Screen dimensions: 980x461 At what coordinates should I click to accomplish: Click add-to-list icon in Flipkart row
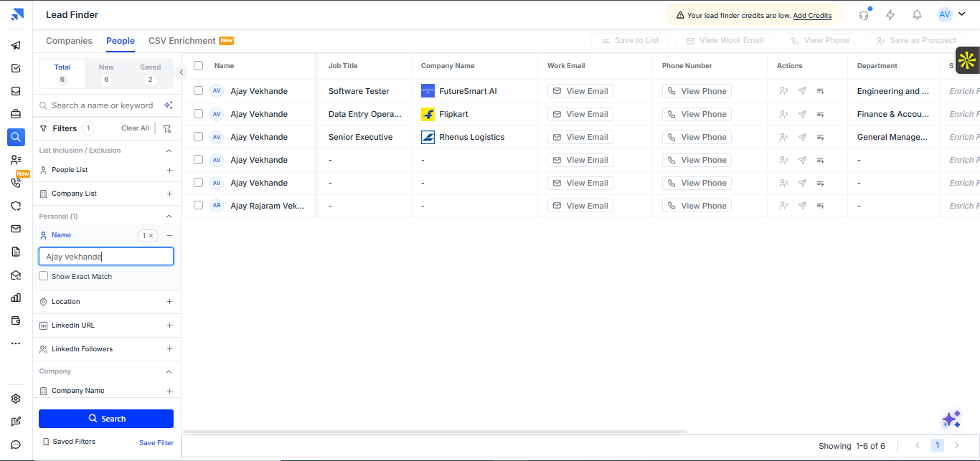pyautogui.click(x=820, y=114)
